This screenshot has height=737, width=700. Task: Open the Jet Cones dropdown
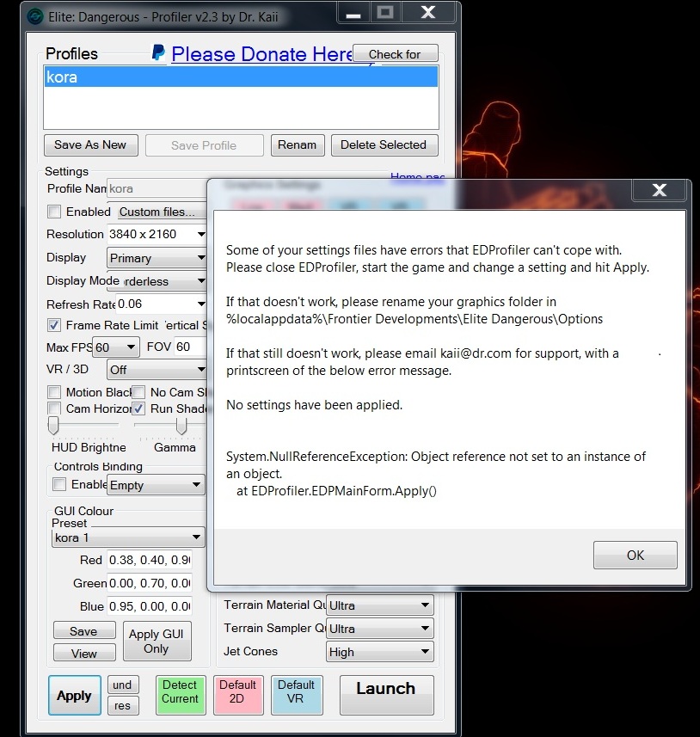pos(380,652)
